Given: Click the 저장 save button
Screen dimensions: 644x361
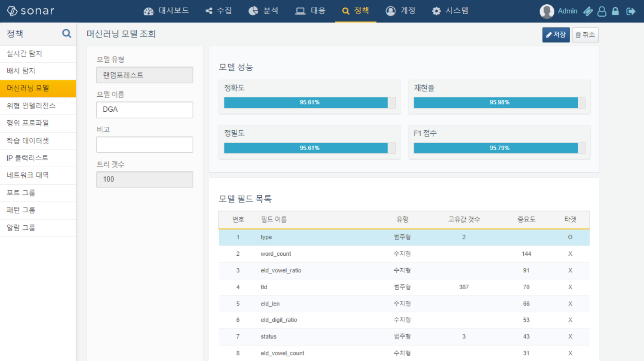Looking at the screenshot, I should pos(556,35).
